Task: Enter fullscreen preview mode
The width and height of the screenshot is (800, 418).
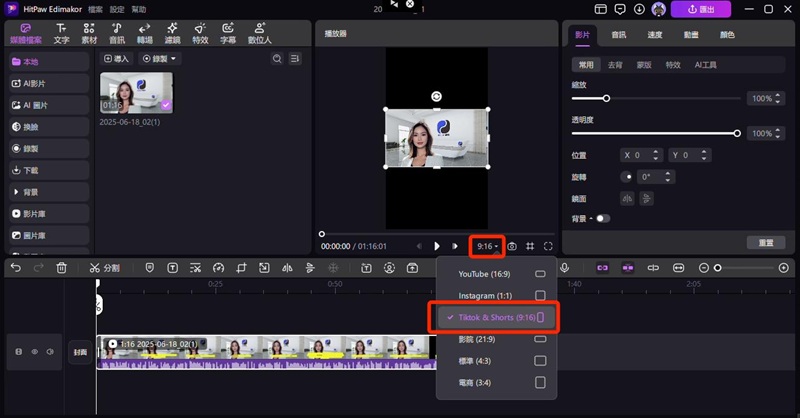Action: [x=548, y=246]
